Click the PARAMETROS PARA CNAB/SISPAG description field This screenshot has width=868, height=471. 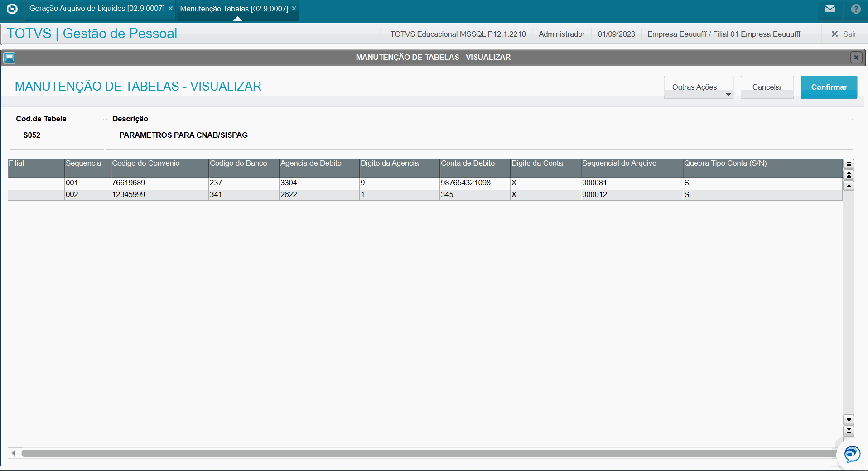(x=479, y=135)
